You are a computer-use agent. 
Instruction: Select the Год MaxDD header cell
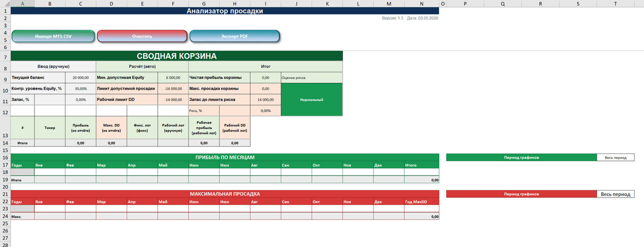coord(421,201)
